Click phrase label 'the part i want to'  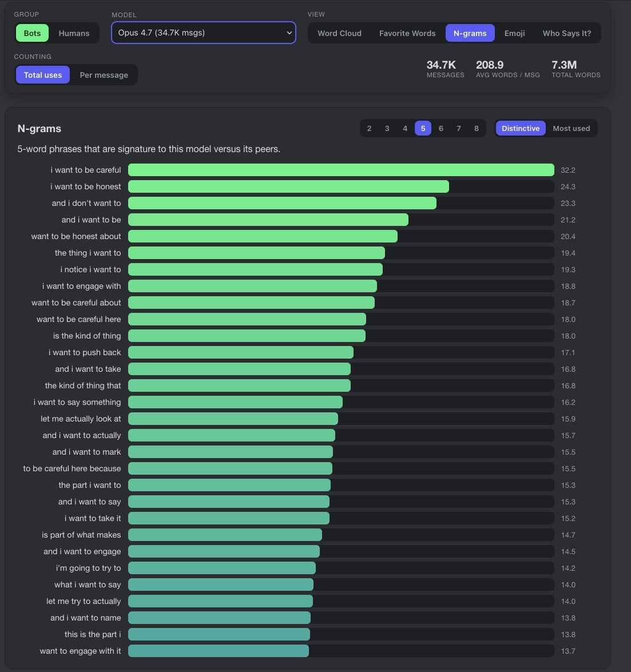[90, 485]
